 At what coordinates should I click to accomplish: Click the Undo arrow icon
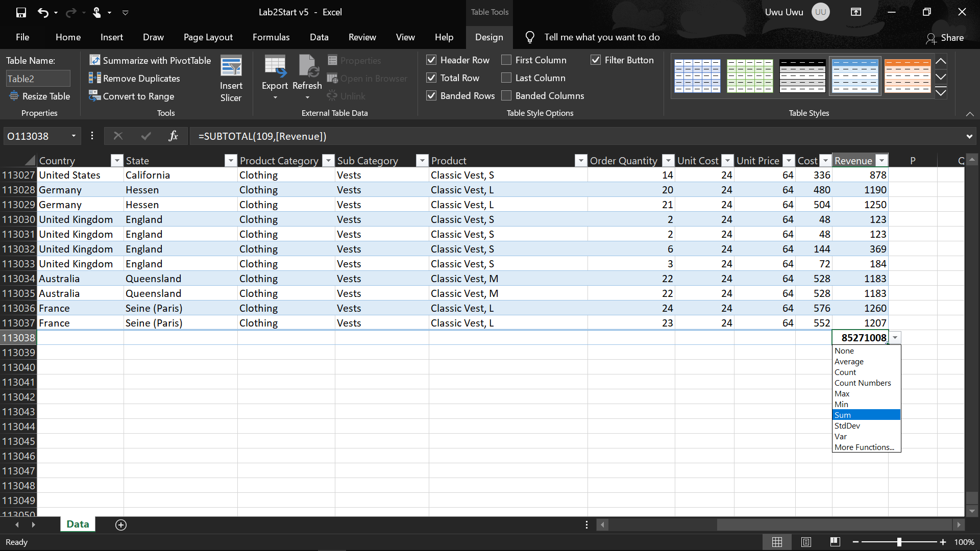(43, 12)
